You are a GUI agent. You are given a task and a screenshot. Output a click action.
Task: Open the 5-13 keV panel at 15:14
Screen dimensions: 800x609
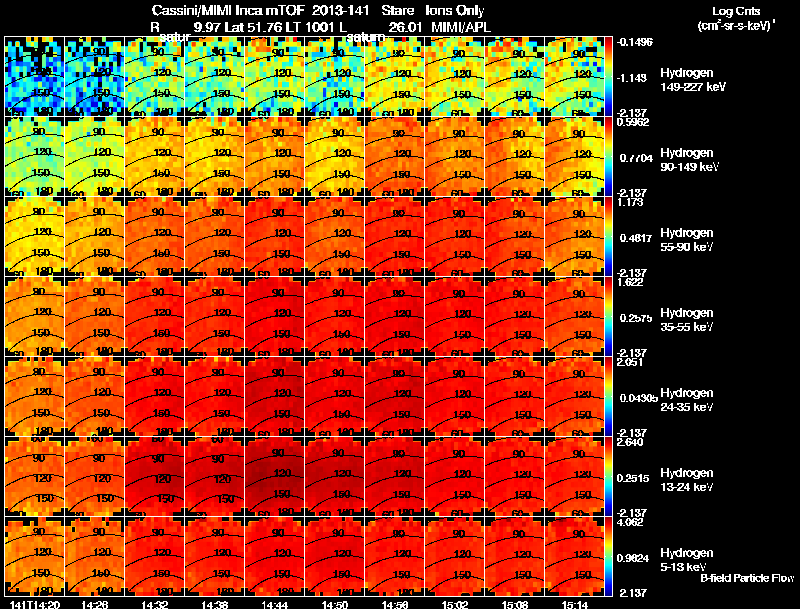575,556
